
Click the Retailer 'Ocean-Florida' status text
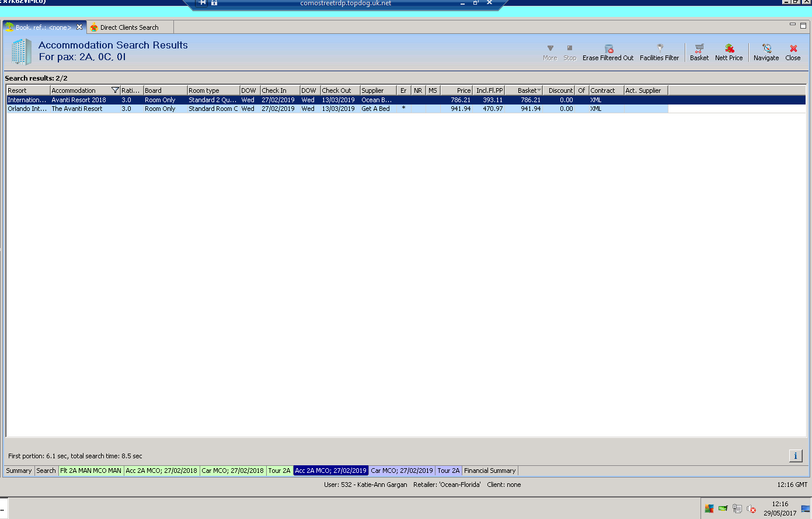coord(447,485)
